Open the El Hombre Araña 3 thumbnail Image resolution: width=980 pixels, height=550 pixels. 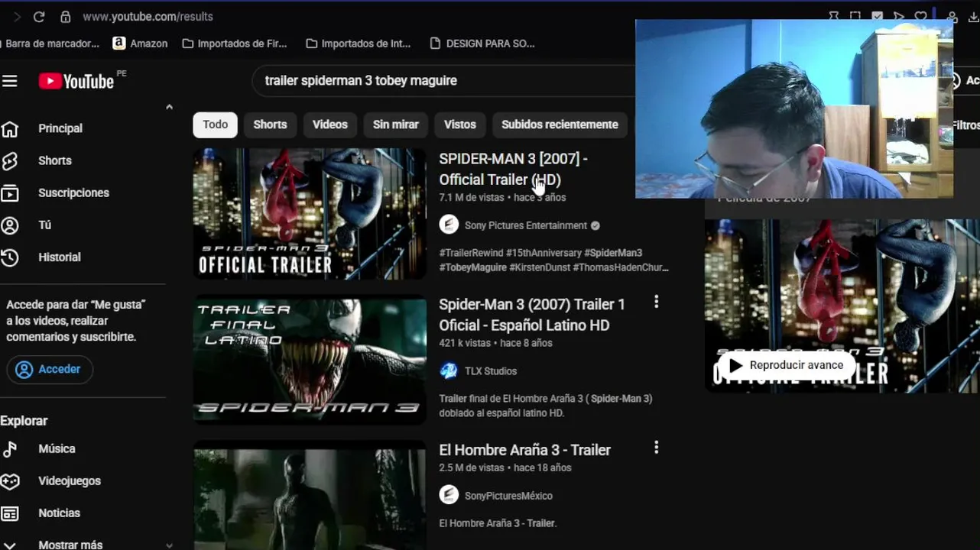(310, 495)
